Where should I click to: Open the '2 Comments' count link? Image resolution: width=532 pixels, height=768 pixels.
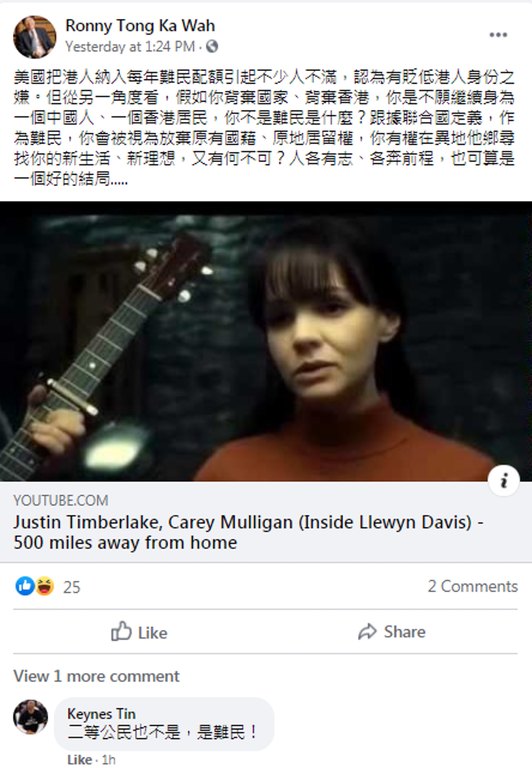tap(473, 586)
